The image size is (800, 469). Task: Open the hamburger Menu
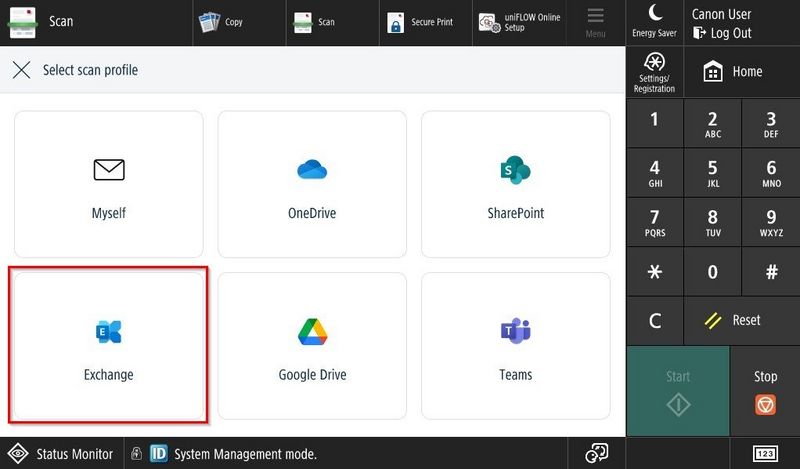tap(596, 22)
